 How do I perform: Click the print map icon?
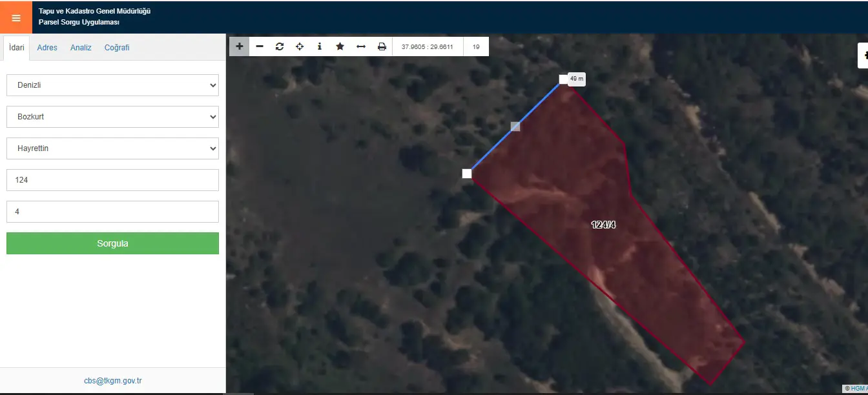pyautogui.click(x=382, y=46)
